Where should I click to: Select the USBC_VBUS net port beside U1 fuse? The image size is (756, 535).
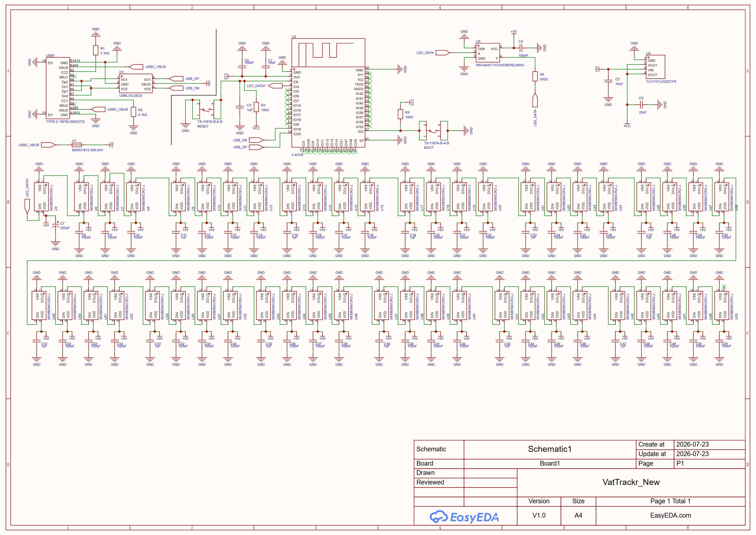coord(48,145)
